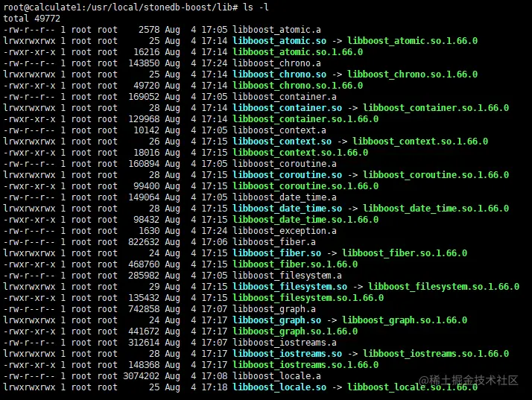Click the file name libboost_coroutine.a
532x400 pixels.
tap(285, 164)
